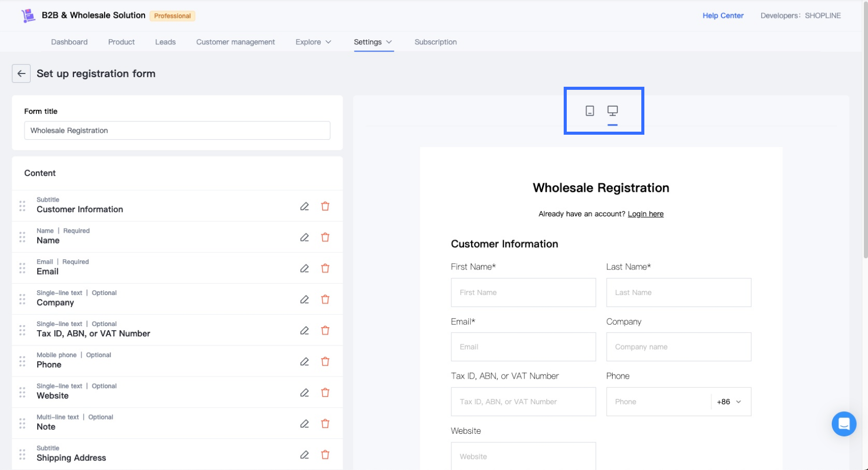This screenshot has width=868, height=470.
Task: Grab the drag handle for Shipping Address
Action: click(x=22, y=454)
